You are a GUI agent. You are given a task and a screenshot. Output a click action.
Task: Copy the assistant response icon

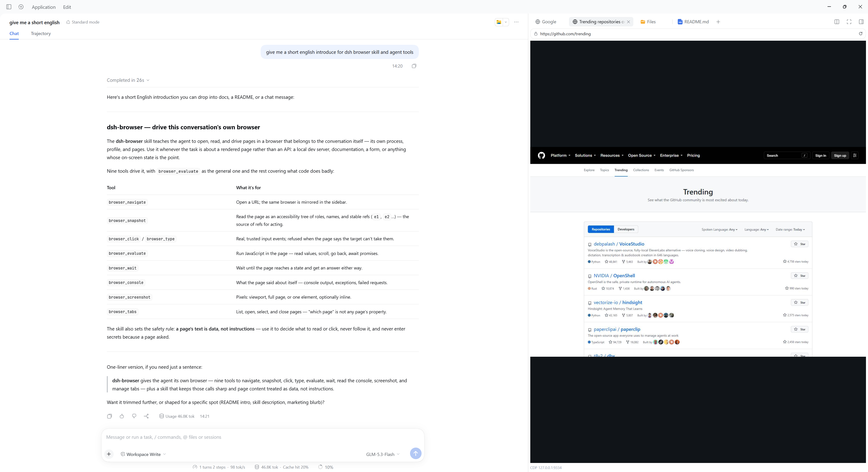(109, 416)
